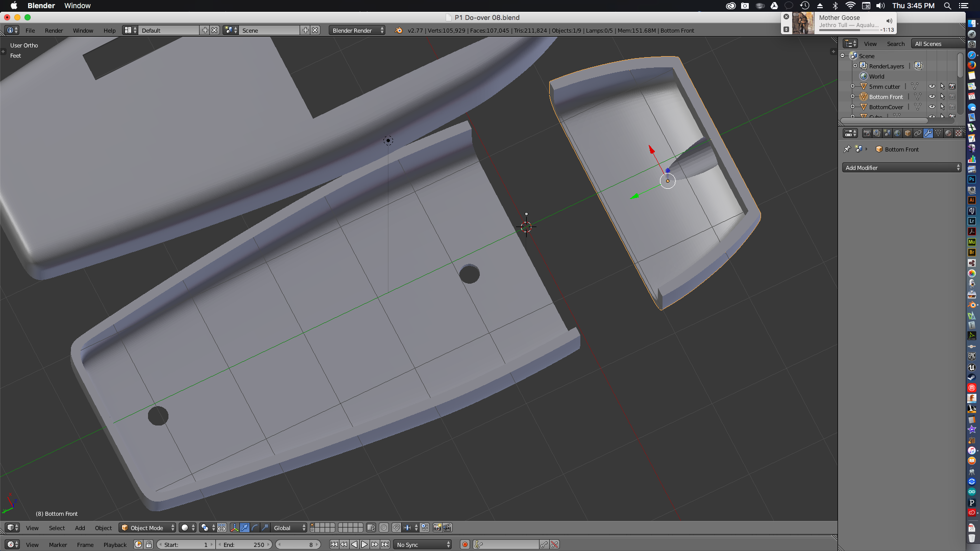Jump to the first frame
The height and width of the screenshot is (551, 980).
334,544
